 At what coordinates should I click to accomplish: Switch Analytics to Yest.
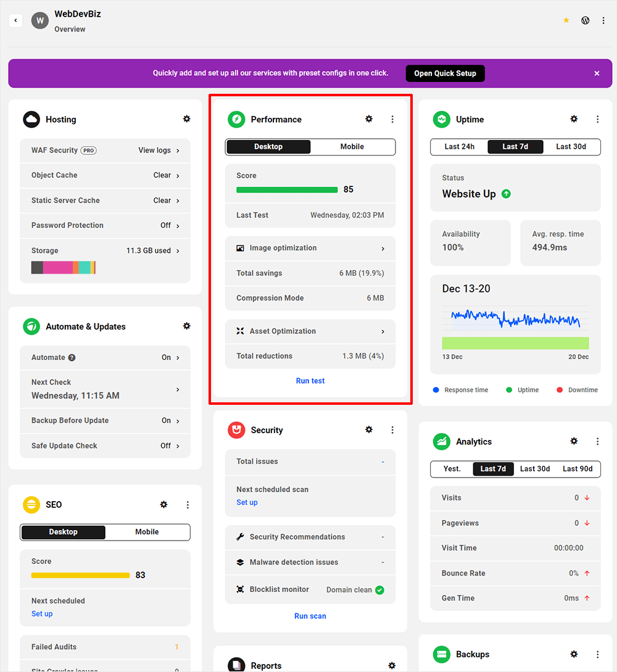(x=452, y=469)
